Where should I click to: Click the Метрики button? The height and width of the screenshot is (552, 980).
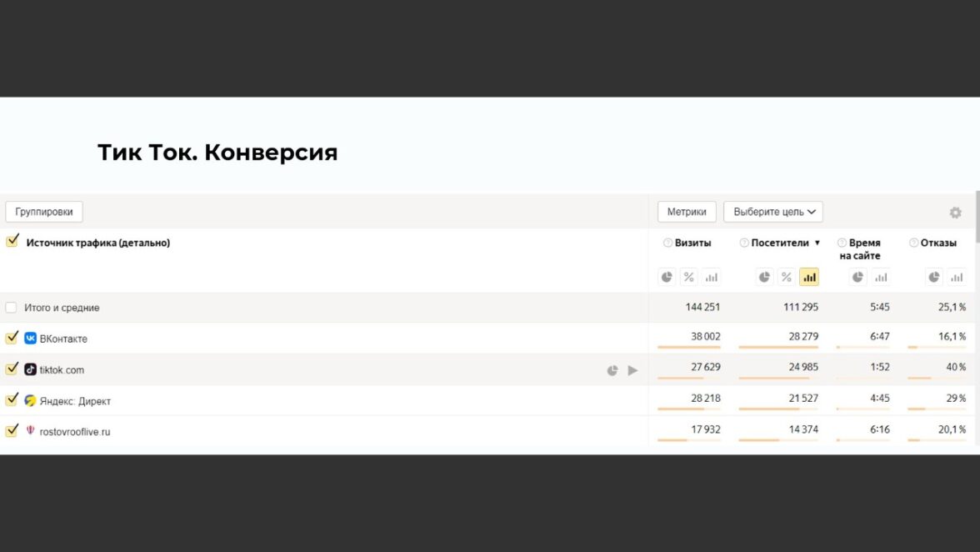click(x=687, y=212)
